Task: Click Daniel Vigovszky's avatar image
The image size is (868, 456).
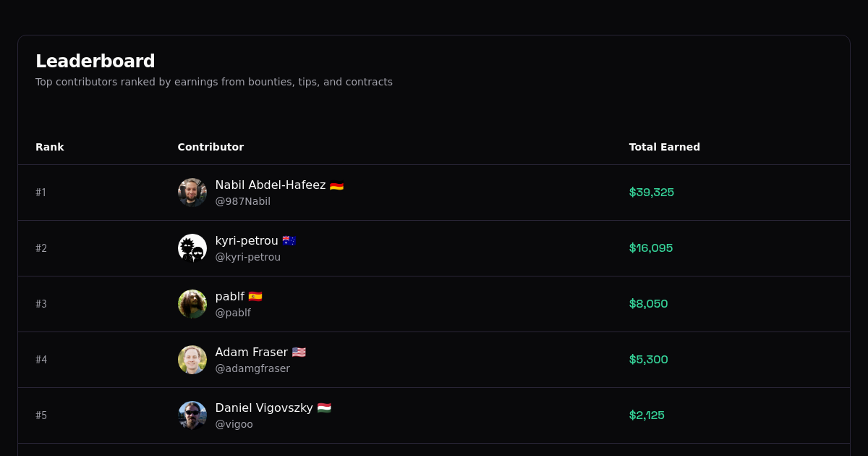Action: pyautogui.click(x=192, y=415)
